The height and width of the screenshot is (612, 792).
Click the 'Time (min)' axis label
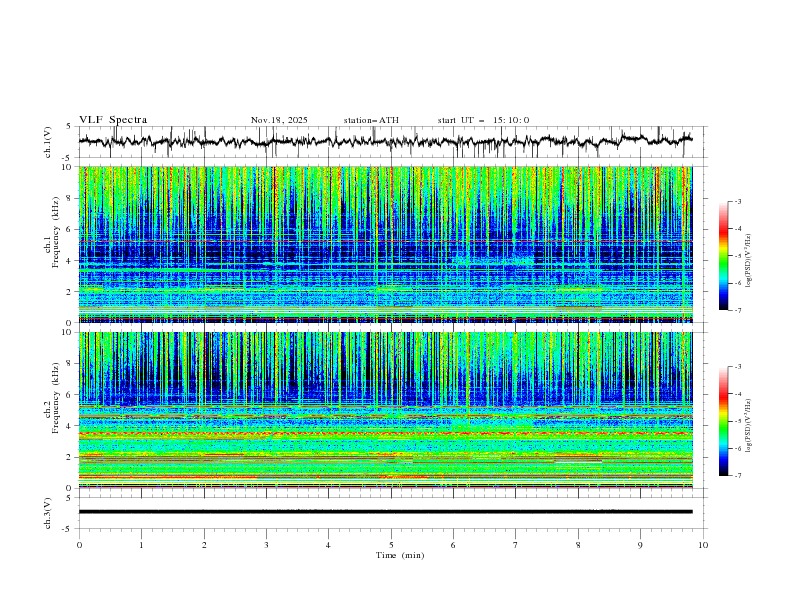click(x=400, y=555)
